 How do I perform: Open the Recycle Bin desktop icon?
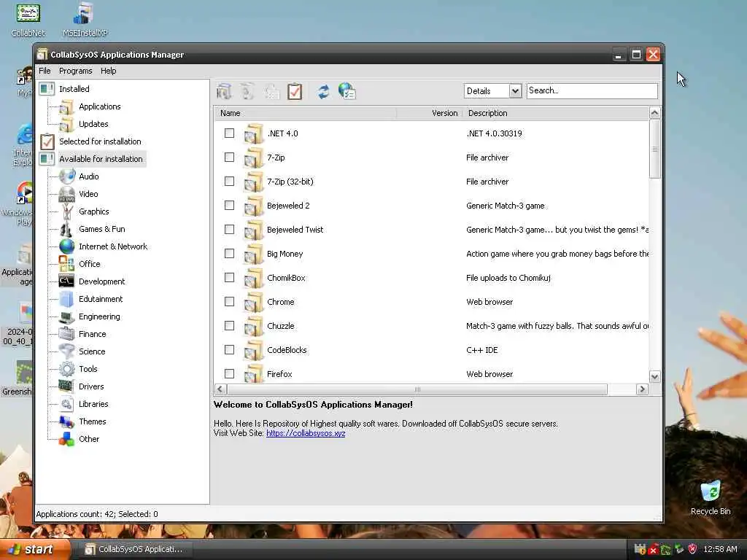coord(711,497)
